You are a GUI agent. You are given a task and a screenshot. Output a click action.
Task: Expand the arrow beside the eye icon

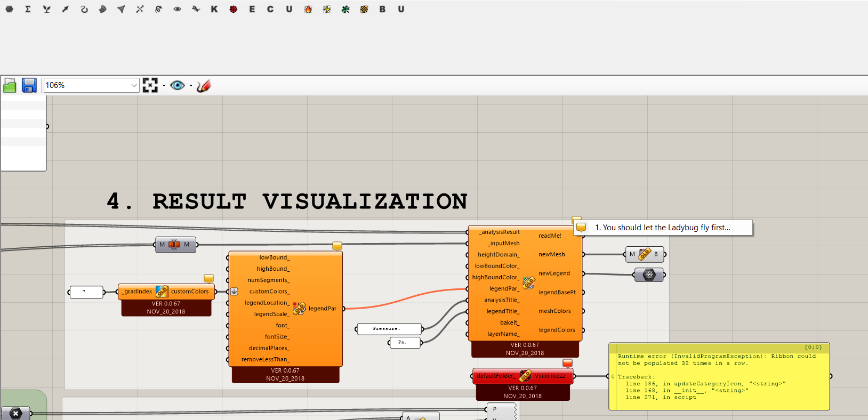coord(191,85)
